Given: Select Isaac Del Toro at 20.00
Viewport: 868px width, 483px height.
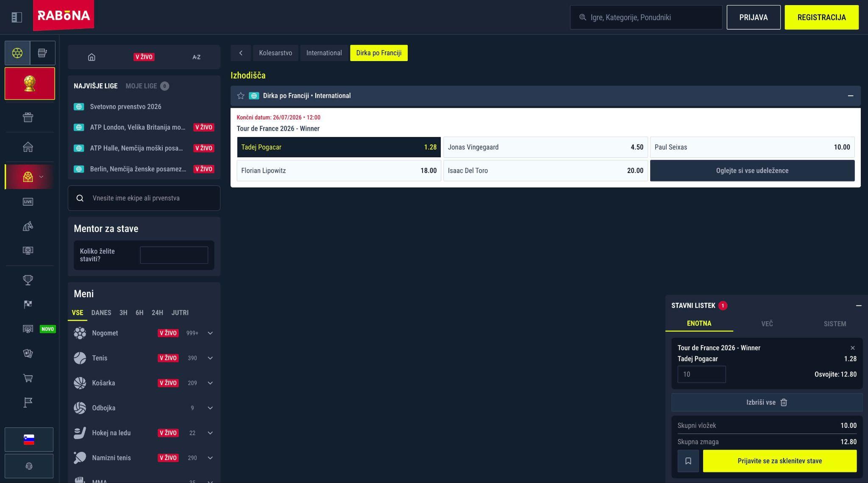Looking at the screenshot, I should click(545, 170).
